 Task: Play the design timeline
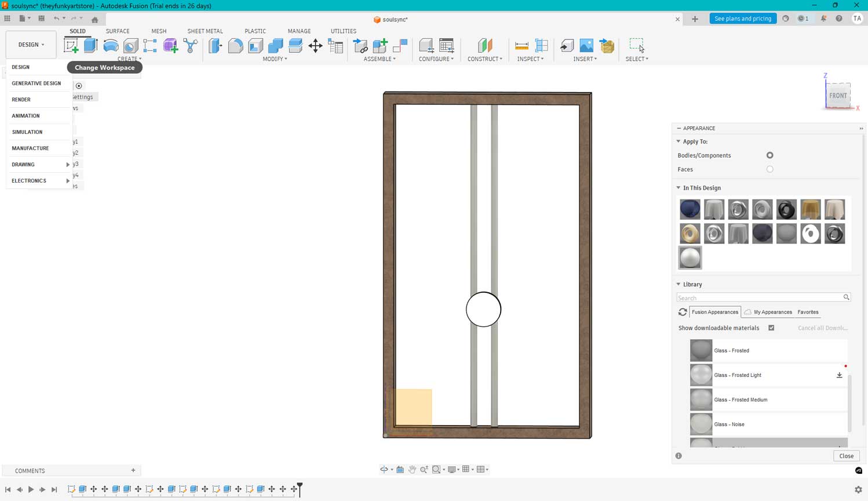click(31, 489)
